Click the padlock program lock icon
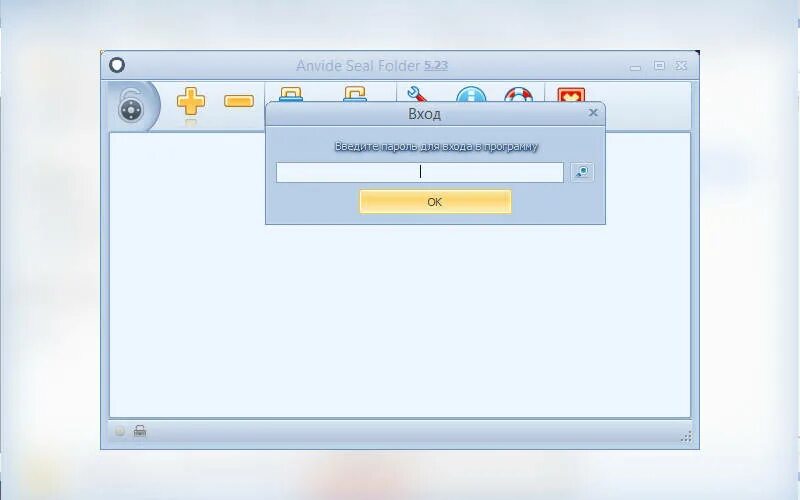Viewport: 800px width, 500px height. [x=131, y=106]
